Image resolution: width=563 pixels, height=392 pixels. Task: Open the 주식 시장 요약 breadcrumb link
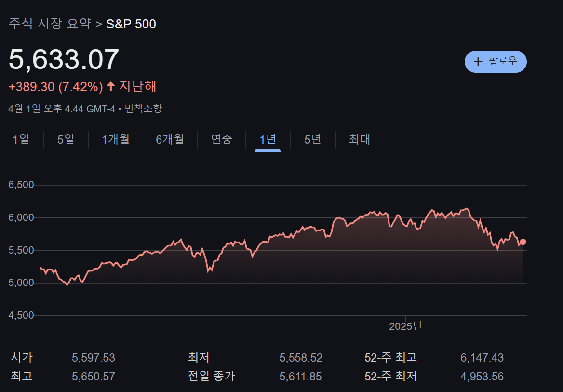pos(50,24)
